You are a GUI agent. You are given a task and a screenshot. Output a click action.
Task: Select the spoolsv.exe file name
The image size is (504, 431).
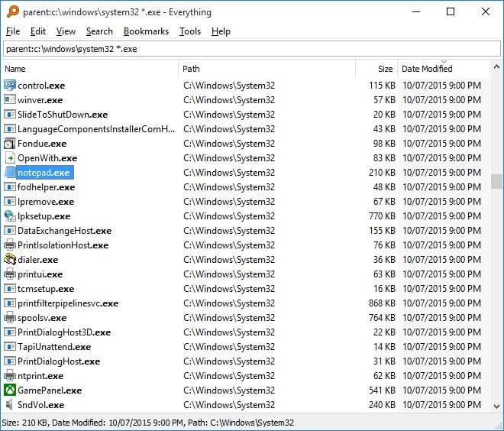[x=42, y=318]
